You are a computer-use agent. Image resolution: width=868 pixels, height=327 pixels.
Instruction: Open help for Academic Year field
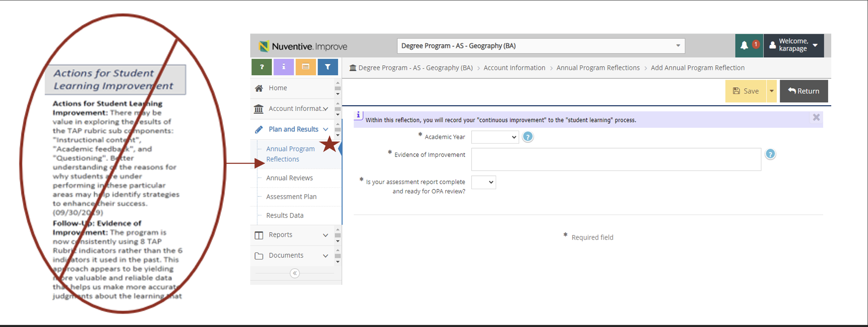tap(528, 137)
